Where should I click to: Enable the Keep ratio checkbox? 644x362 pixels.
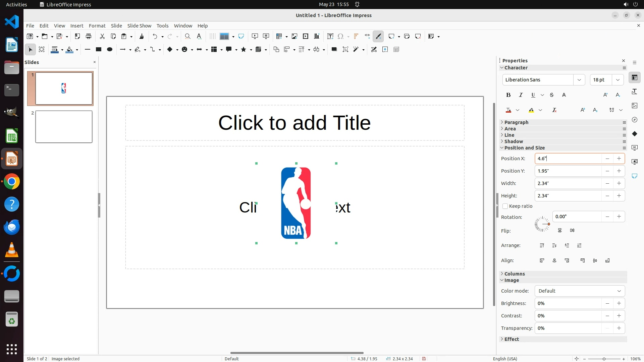point(505,206)
